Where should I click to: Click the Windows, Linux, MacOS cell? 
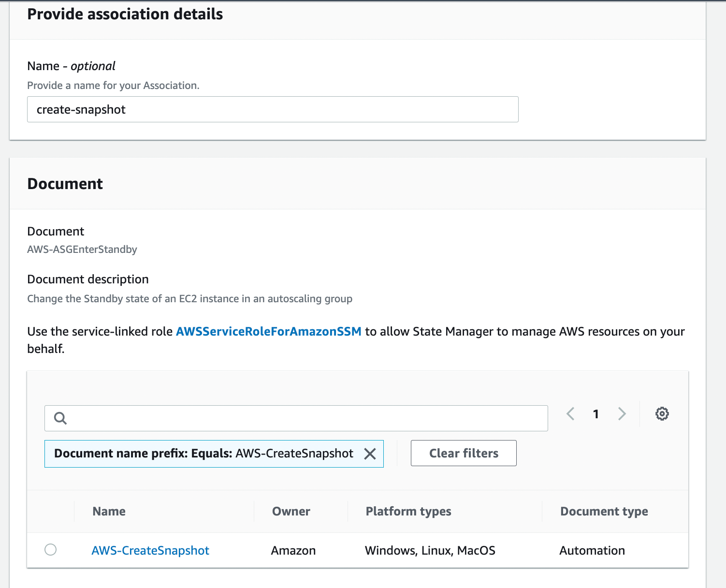[430, 551]
